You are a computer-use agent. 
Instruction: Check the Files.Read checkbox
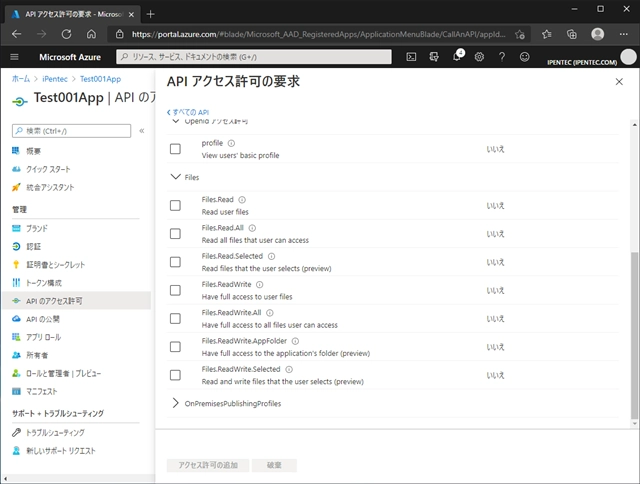point(175,205)
